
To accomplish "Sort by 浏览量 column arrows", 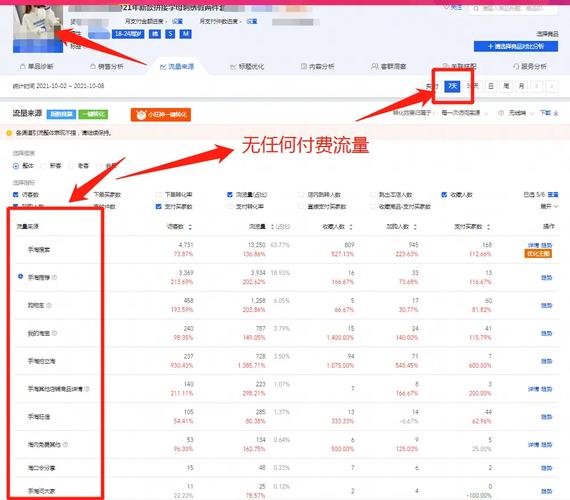I will click(272, 227).
